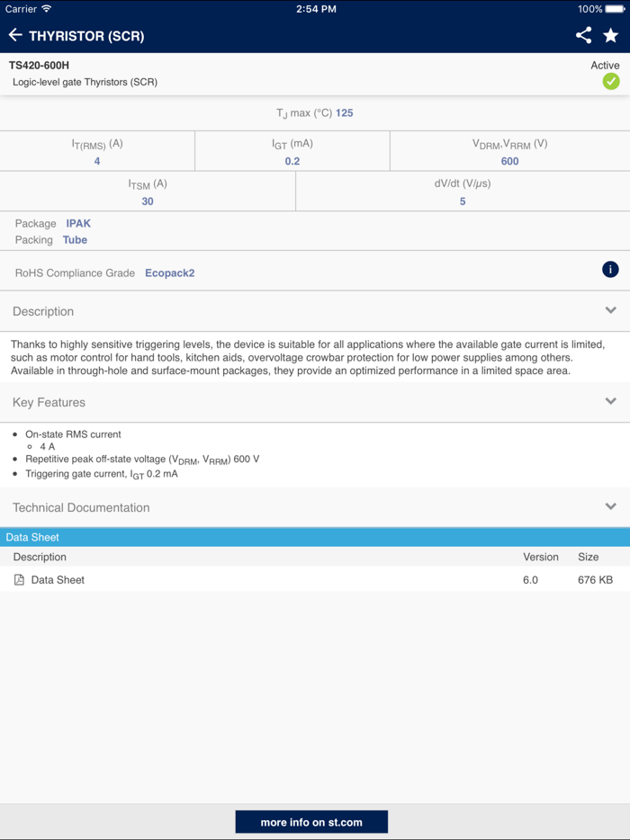The width and height of the screenshot is (630, 840).
Task: Collapse the Technical Documentation chevron
Action: pyautogui.click(x=610, y=506)
